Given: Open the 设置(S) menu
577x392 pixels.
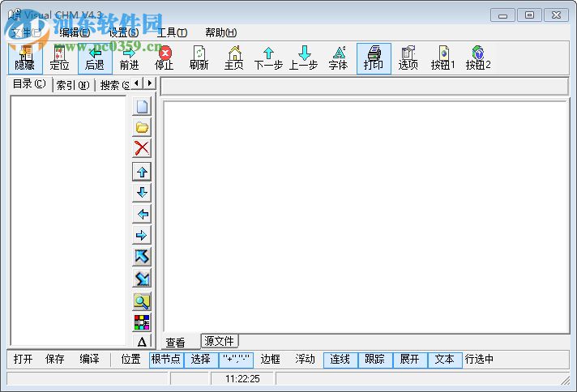Looking at the screenshot, I should click(x=124, y=32).
